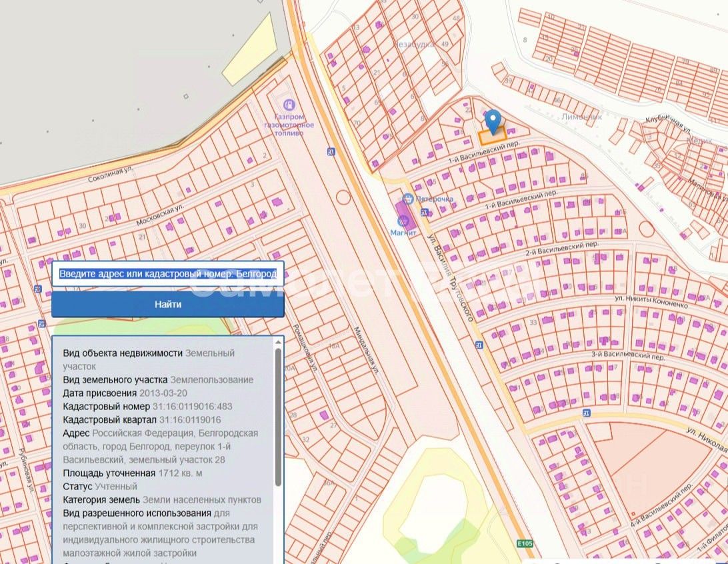Click the Найти search button
This screenshot has height=564, width=728.
[x=167, y=305]
